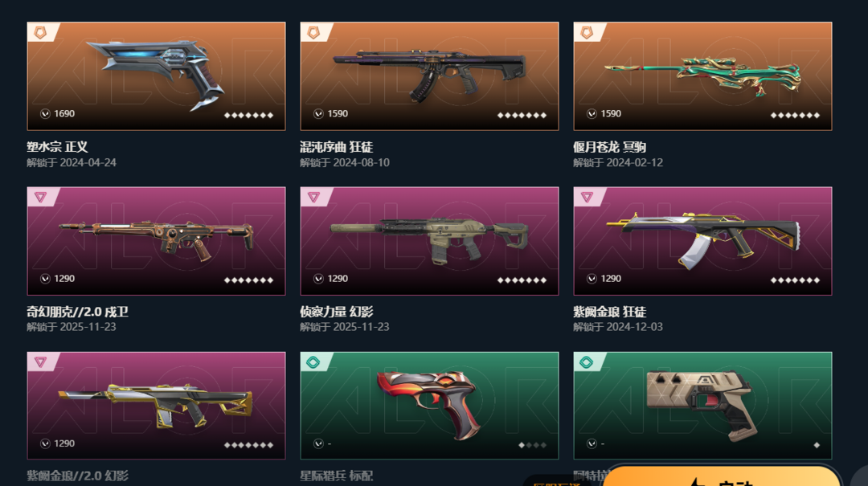Click the four level diamonds on 星际猎兵 card
Screen dimensions: 868x486
533,445
